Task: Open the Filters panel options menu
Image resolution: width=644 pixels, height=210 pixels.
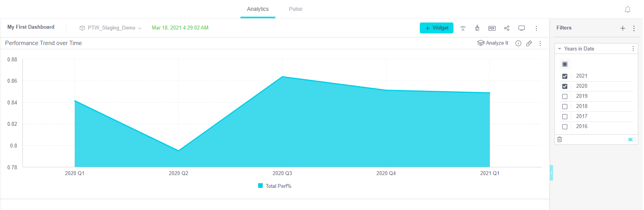Action: click(x=634, y=28)
